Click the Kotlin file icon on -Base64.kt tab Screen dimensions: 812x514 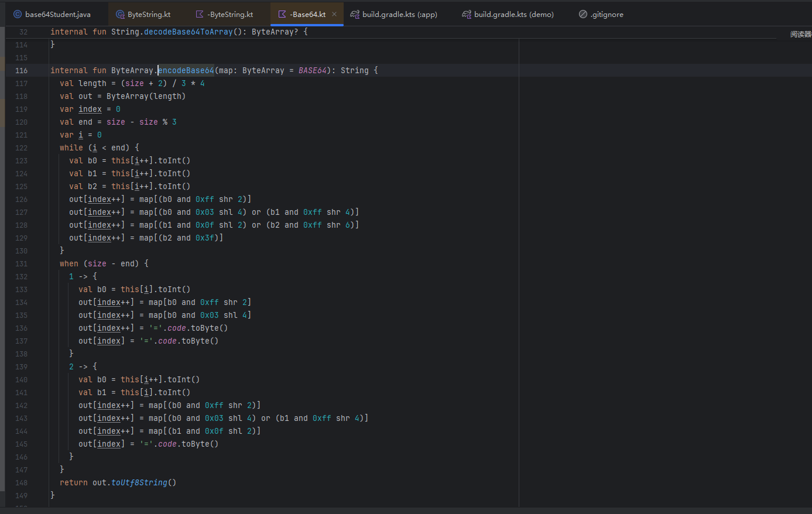point(282,14)
